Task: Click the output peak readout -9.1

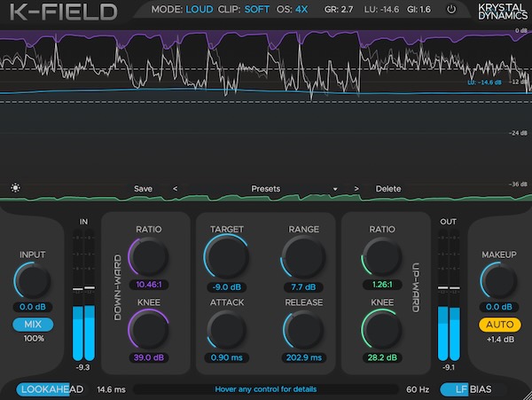Action: pos(449,367)
